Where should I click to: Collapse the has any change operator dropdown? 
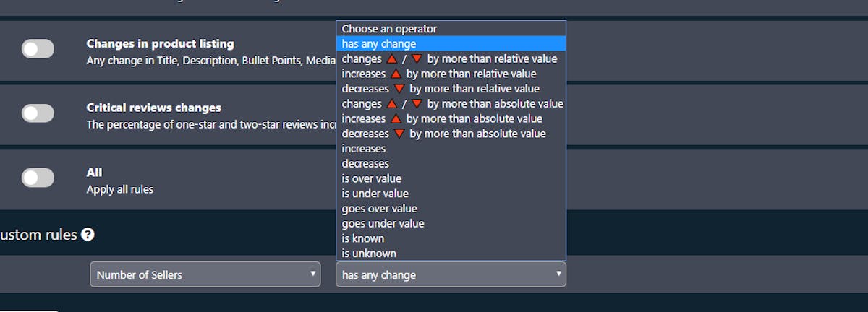tap(451, 274)
